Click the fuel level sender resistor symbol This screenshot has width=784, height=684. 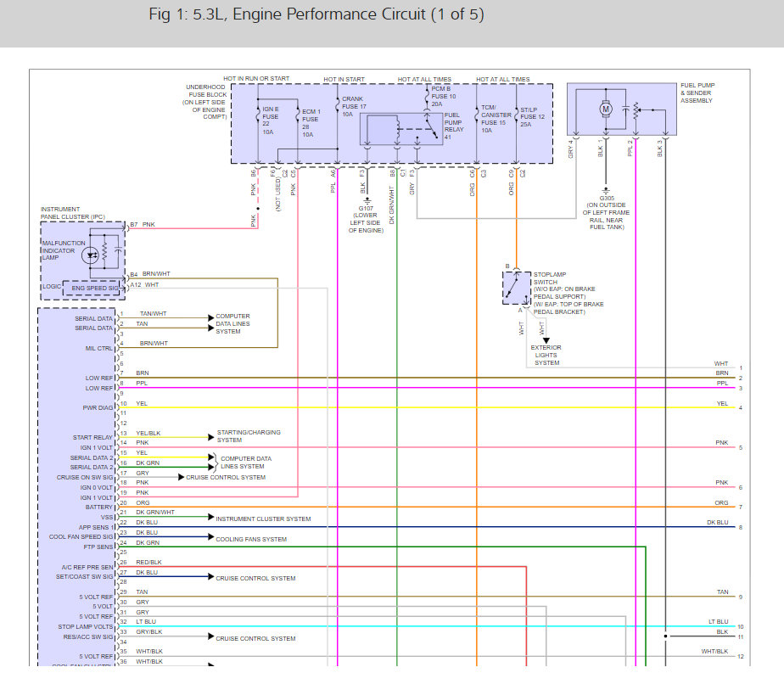pos(636,111)
